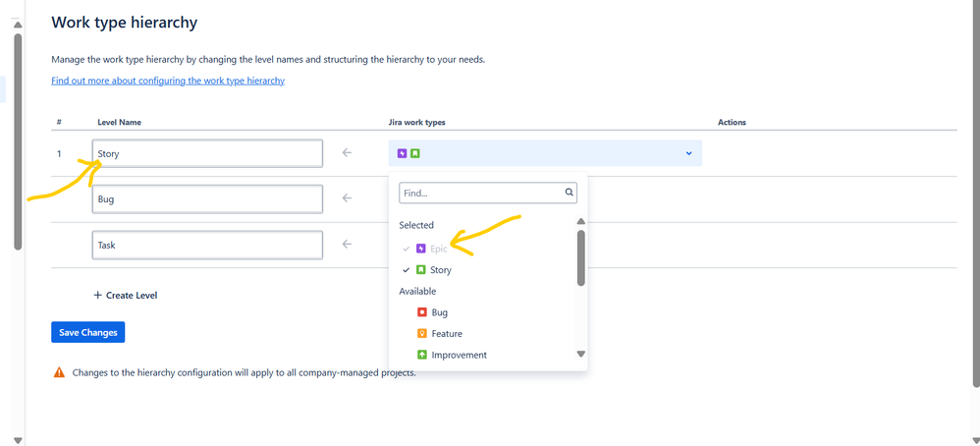Select the Bug work type from Available

[439, 312]
